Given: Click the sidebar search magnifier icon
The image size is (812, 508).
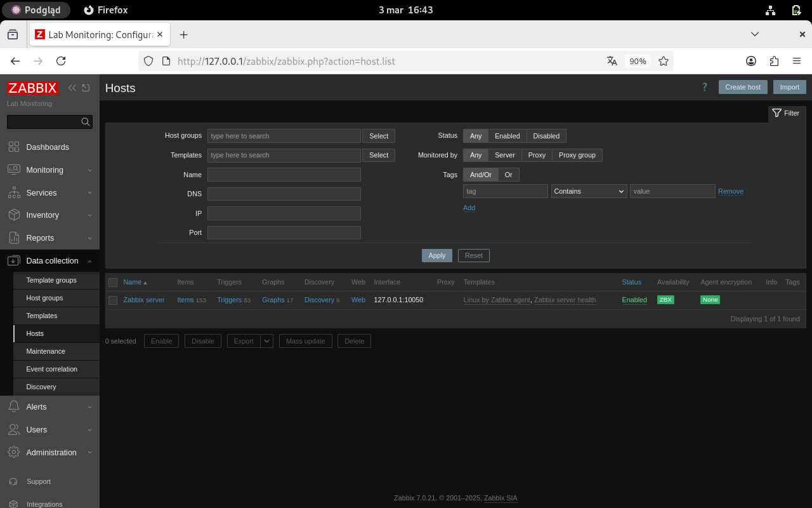Looking at the screenshot, I should point(86,122).
